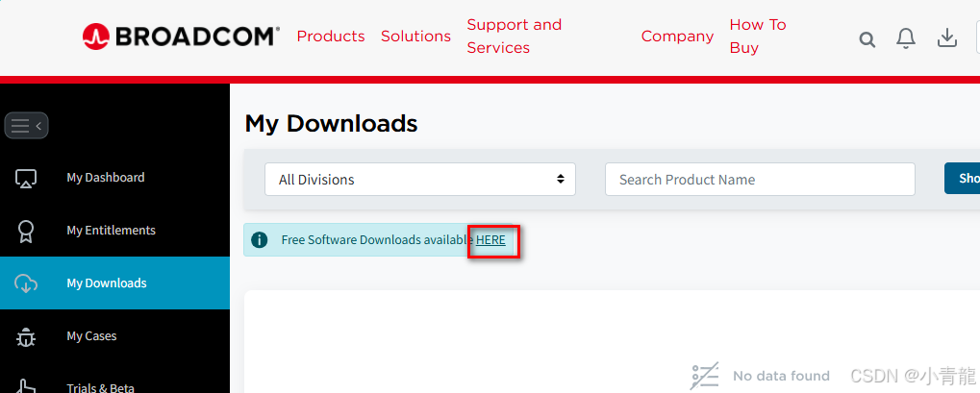Open the Solutions menu
Image resolution: width=980 pixels, height=393 pixels.
point(415,37)
